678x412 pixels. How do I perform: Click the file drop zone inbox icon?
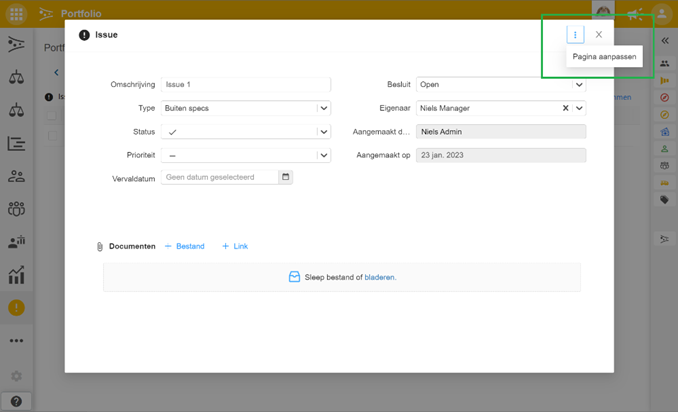(294, 277)
